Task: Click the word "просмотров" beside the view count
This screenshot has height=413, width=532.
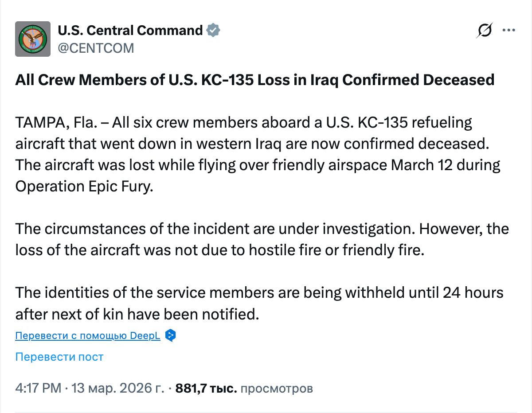Action: 277,388
